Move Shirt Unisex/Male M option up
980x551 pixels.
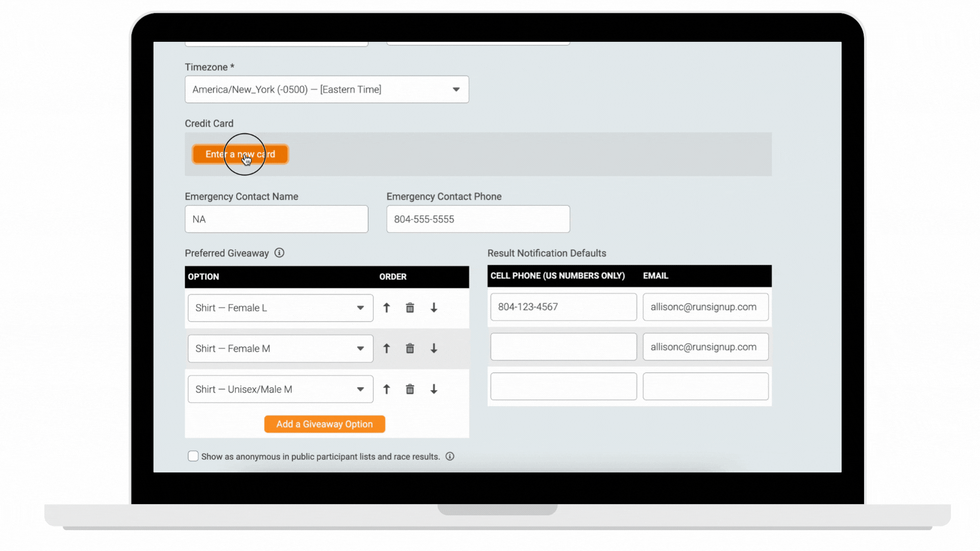coord(386,389)
